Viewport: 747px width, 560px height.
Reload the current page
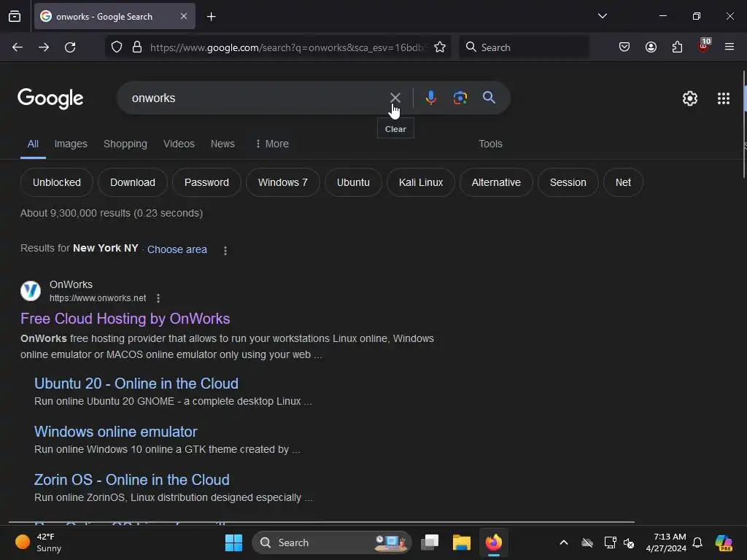click(x=70, y=47)
